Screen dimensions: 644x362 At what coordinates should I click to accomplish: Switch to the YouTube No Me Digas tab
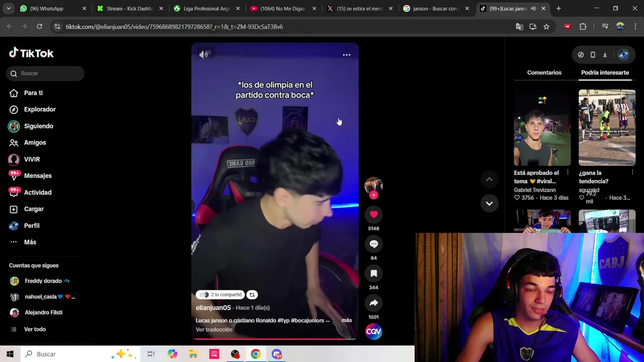point(283,9)
